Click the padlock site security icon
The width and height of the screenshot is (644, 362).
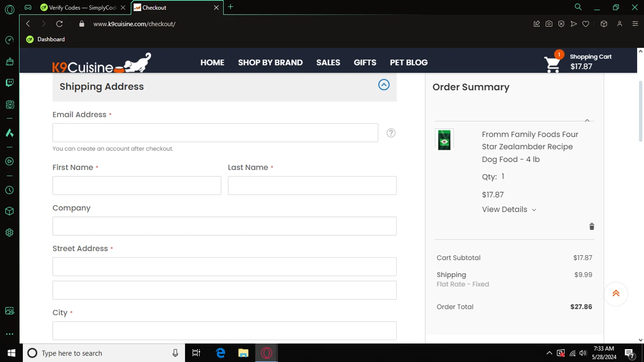[82, 24]
